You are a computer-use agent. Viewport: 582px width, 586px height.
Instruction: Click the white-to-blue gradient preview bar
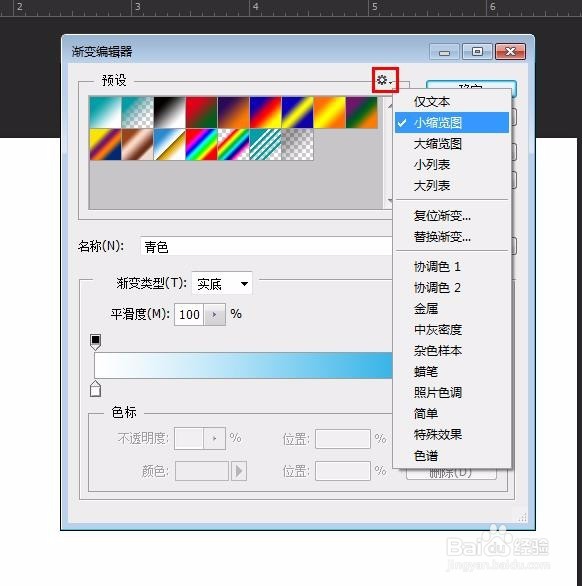[243, 365]
